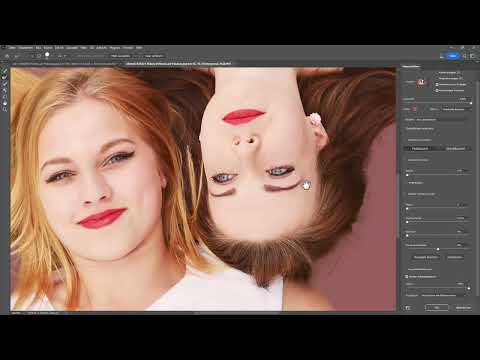Click the Cancel button
The height and width of the screenshot is (360, 480).
click(x=463, y=308)
